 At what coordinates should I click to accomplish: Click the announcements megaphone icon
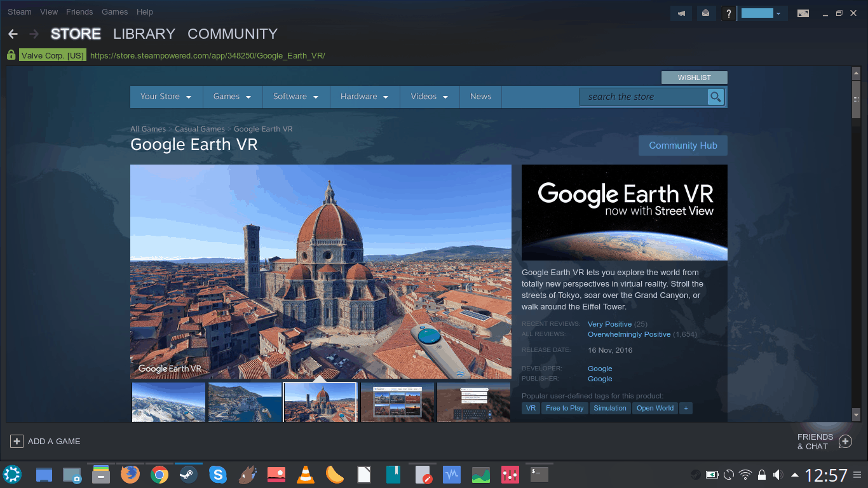pos(681,13)
